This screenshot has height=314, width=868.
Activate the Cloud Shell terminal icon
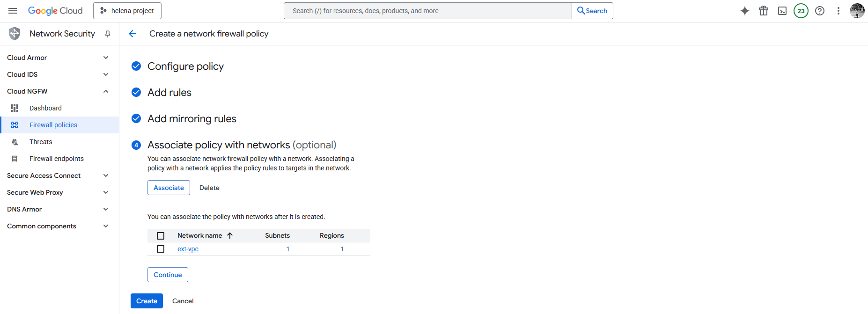(x=782, y=11)
